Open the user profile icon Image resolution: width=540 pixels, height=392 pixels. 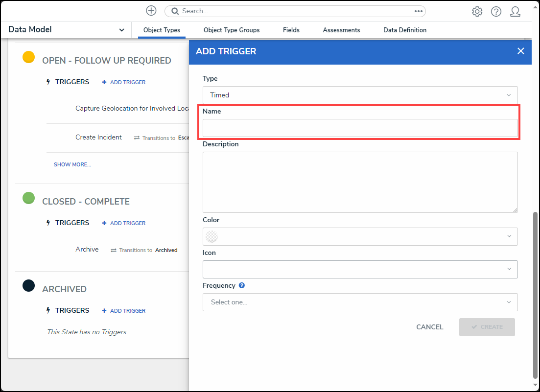coord(515,12)
